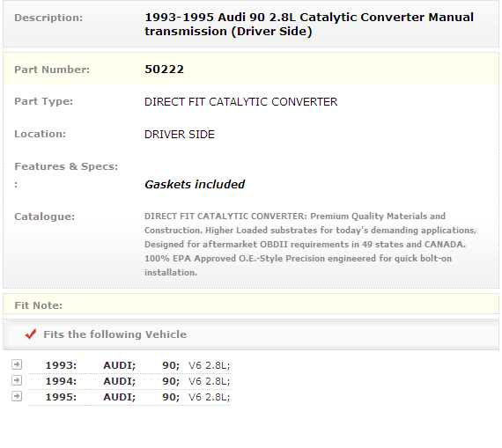The width and height of the screenshot is (502, 448).
Task: Click the arrow icon beside 1993 Audi row
Action: pyautogui.click(x=17, y=364)
